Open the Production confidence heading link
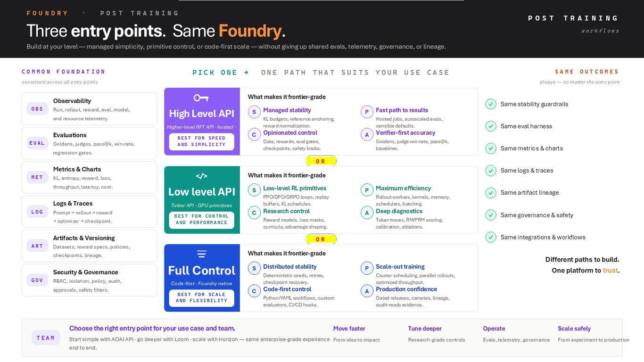 pyautogui.click(x=406, y=289)
